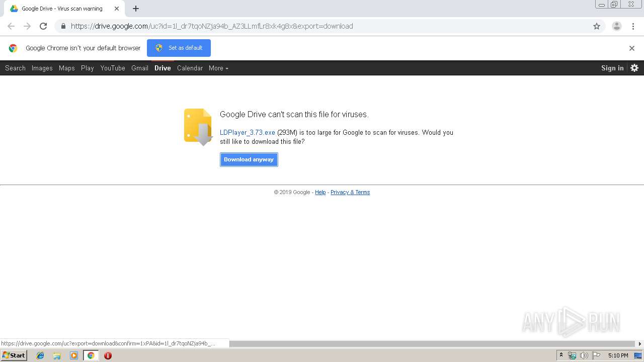Screen dimensions: 644x362
Task: Click the Set as default button
Action: coord(179,48)
